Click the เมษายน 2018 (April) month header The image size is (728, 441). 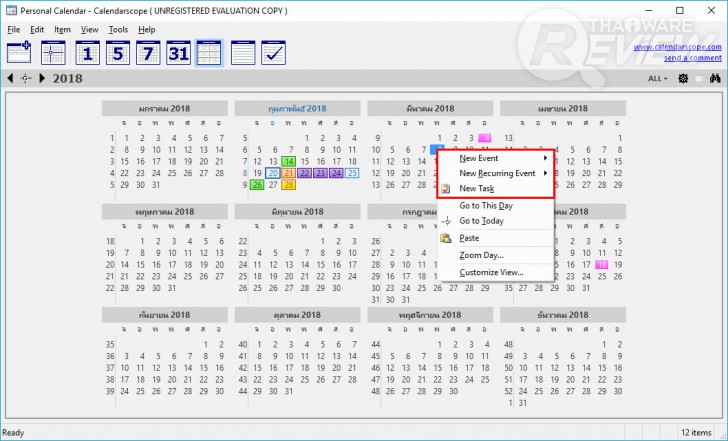[563, 109]
